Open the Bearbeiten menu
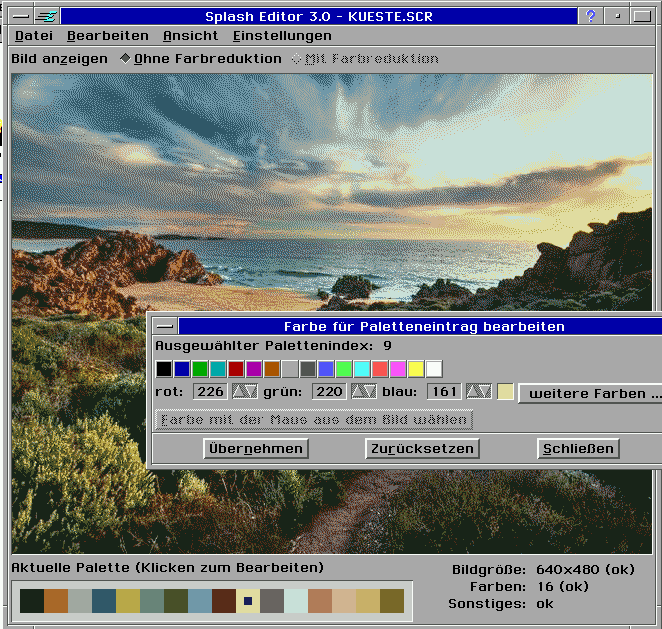Viewport: 662px width, 629px height. click(108, 36)
